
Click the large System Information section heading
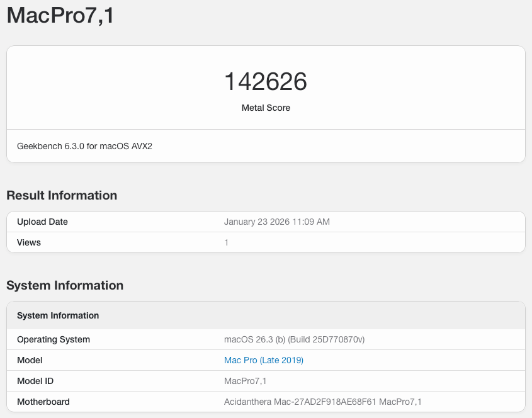point(65,285)
